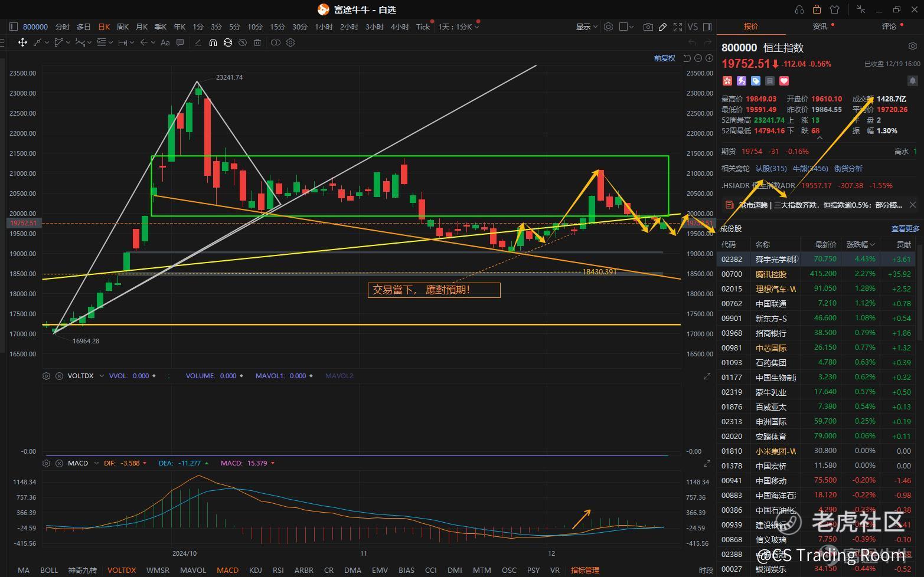Select the 成份股 constituents tab

click(x=731, y=228)
